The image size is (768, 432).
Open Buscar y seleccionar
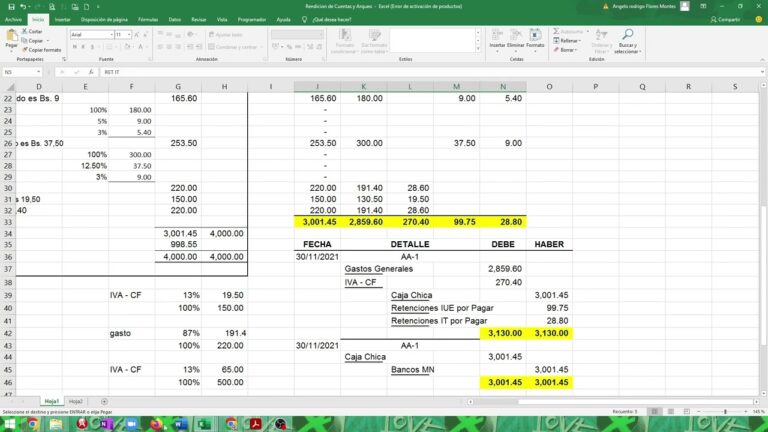(627, 41)
